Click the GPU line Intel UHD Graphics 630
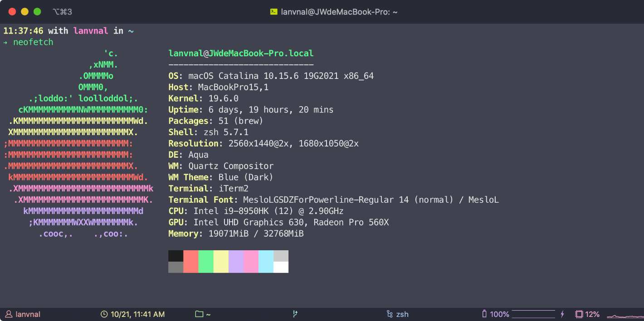This screenshot has width=644, height=321. 278,223
